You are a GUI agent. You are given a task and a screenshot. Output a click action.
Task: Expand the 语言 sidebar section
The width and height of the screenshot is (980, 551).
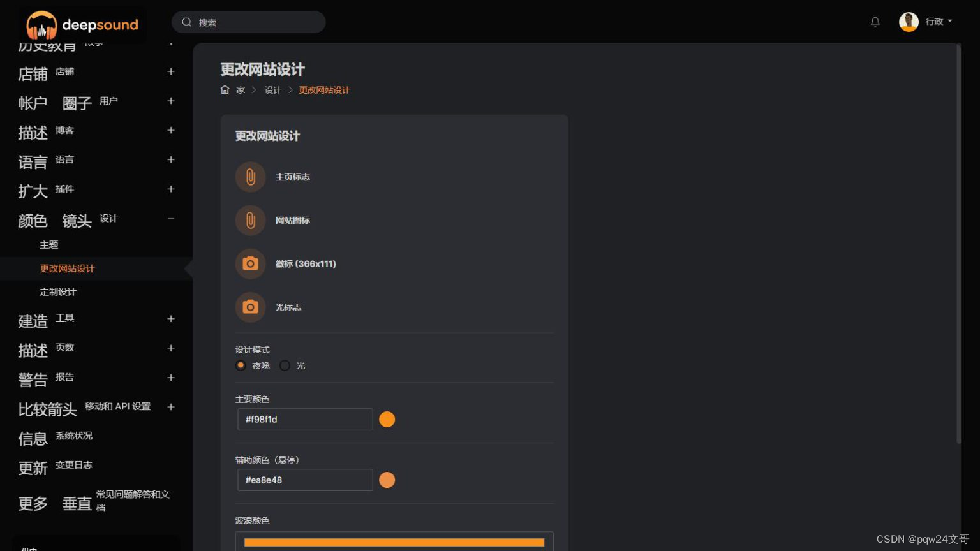(171, 159)
